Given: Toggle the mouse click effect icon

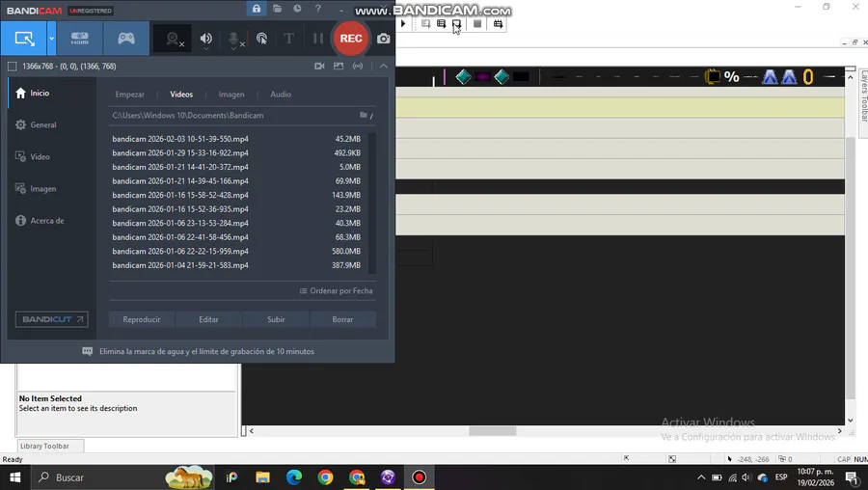Looking at the screenshot, I should click(x=261, y=39).
